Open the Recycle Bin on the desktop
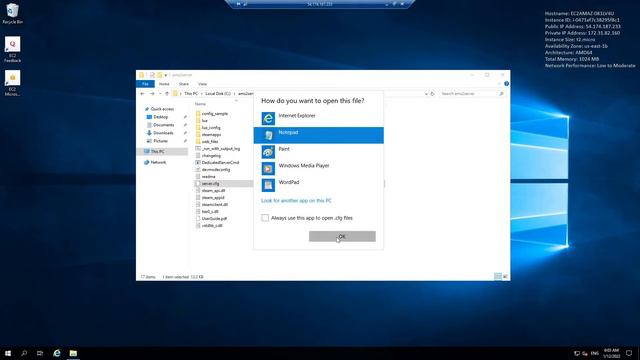640x360 pixels. coord(12,13)
